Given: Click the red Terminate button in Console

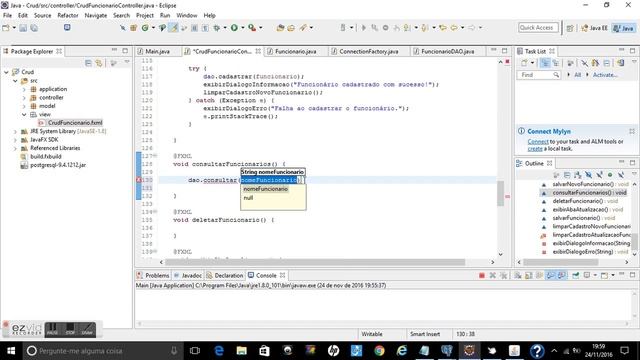Looking at the screenshot, I should [482, 276].
